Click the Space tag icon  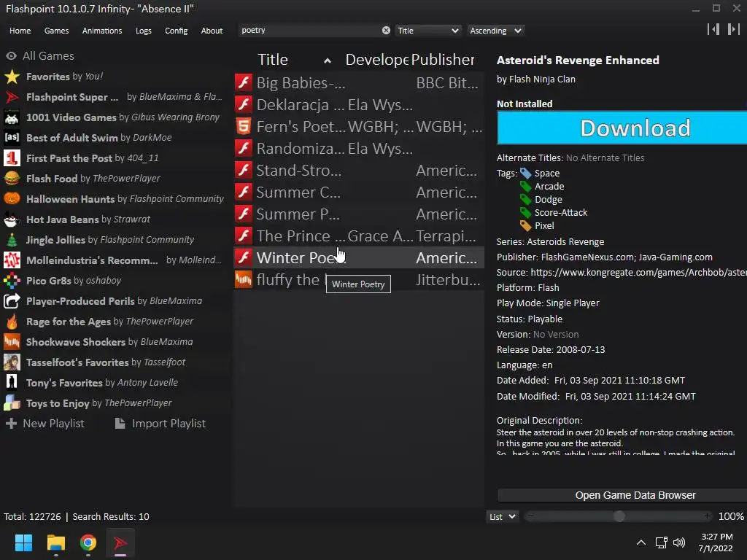click(525, 174)
